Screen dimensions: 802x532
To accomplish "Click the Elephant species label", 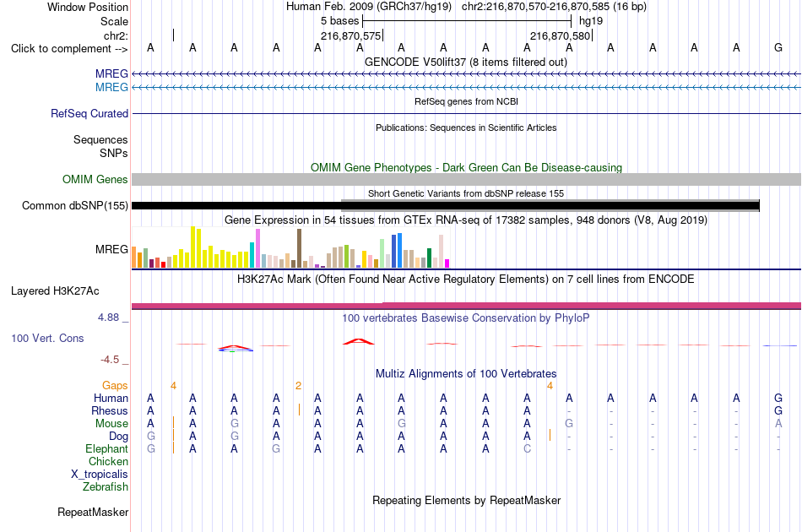I will coord(107,448).
